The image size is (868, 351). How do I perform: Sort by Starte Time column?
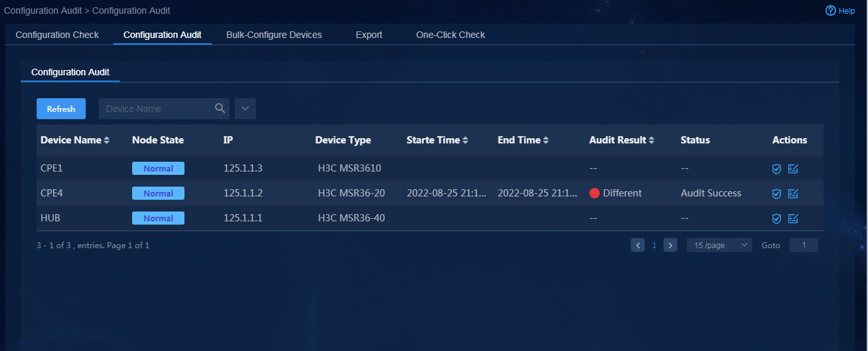[465, 140]
